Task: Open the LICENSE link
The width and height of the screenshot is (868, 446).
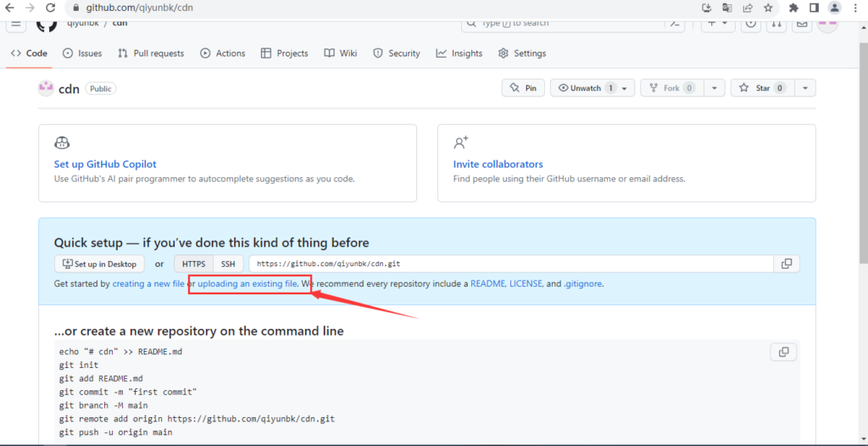Action: point(526,284)
